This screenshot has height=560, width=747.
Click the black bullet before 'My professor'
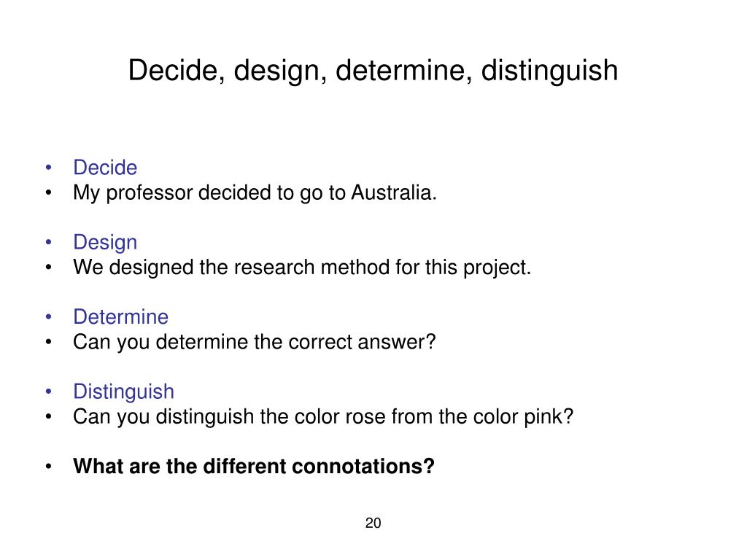(x=48, y=192)
